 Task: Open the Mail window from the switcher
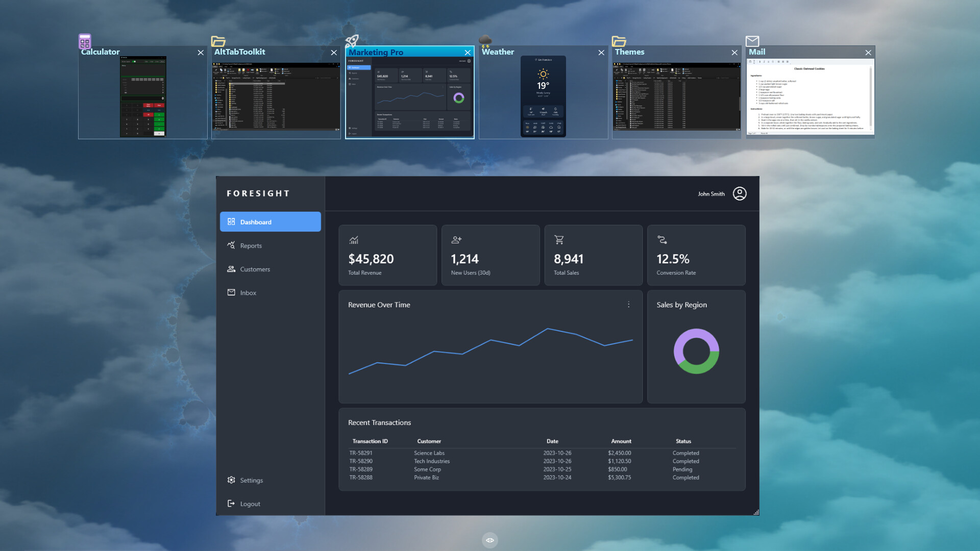[811, 96]
